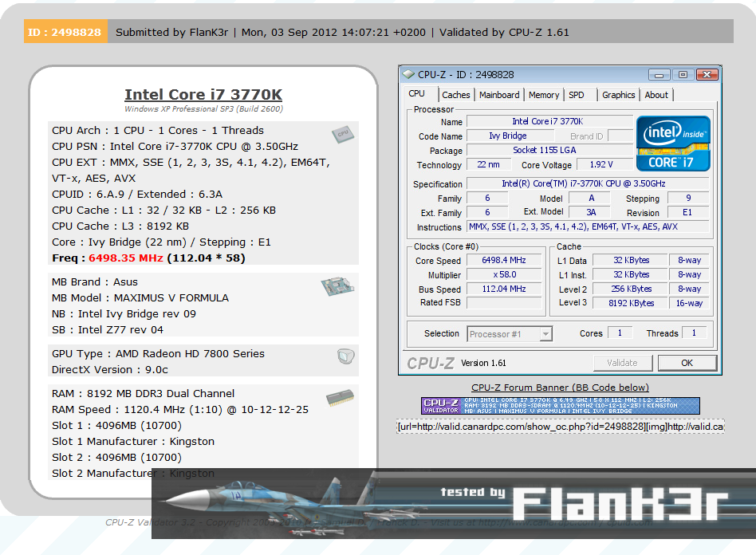756x555 pixels.
Task: Click the CPU-Z Validator forum banner image
Action: [x=561, y=406]
